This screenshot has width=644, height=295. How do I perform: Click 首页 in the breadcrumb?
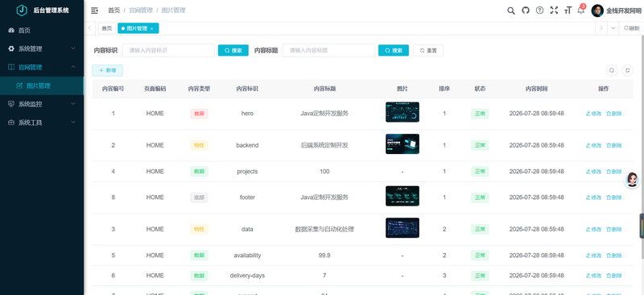(114, 10)
